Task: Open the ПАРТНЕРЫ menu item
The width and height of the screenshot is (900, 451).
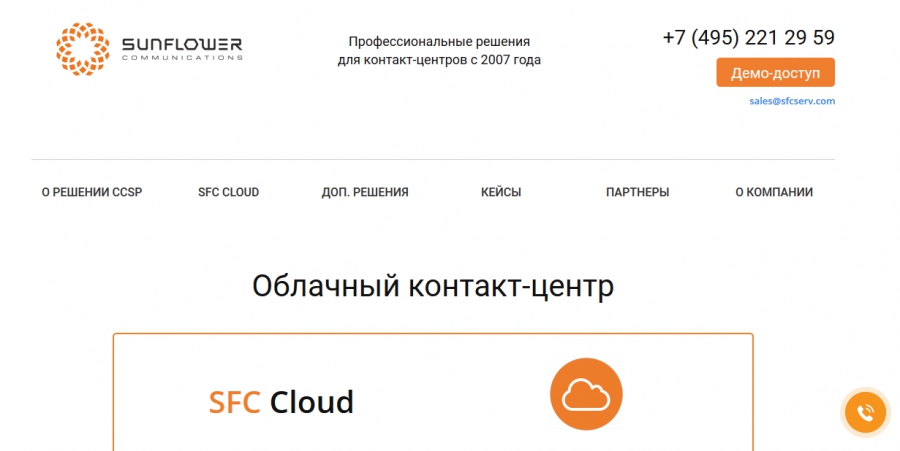Action: 638,192
